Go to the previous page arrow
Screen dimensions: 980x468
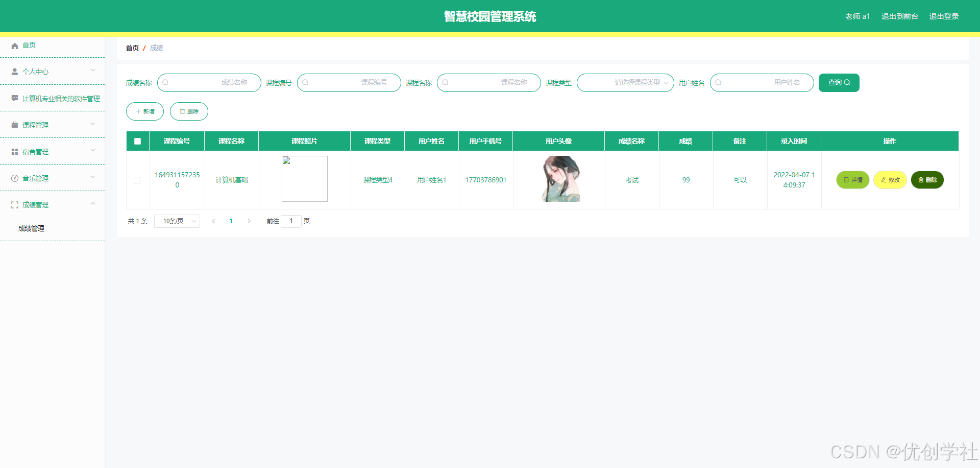tap(213, 221)
